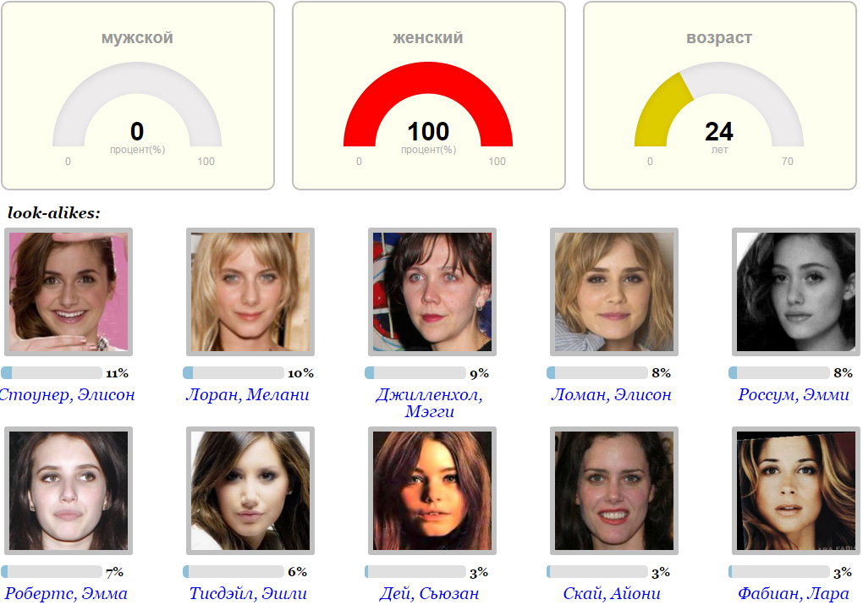This screenshot has width=863, height=616.
Task: Follow the Джилленхол, Мэгги link
Action: 429,403
